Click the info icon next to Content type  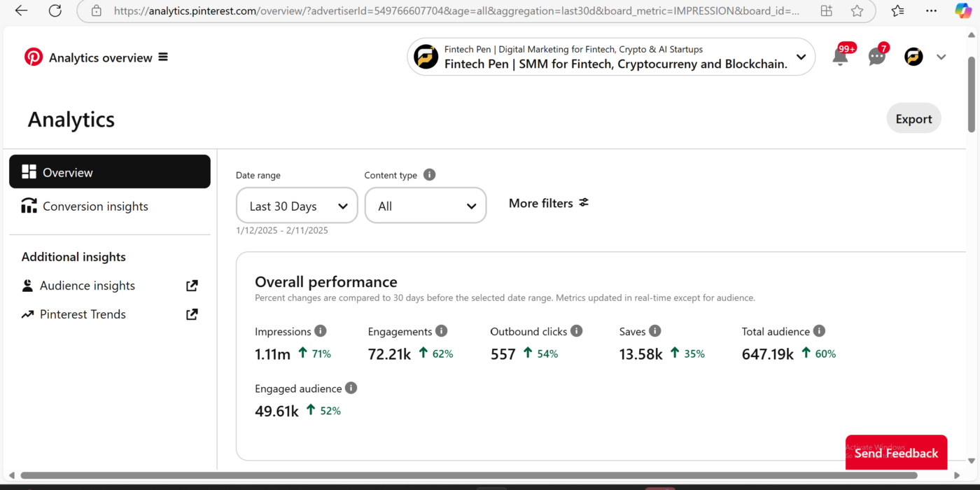(x=429, y=175)
